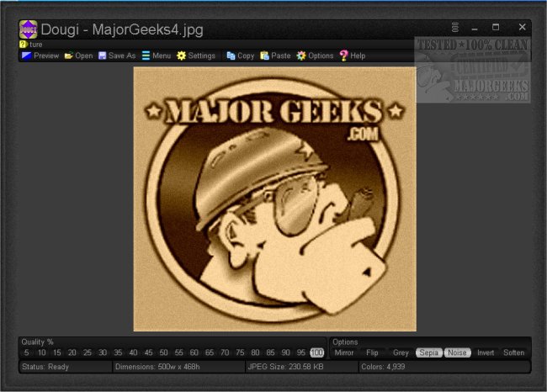The height and width of the screenshot is (392, 547).
Task: Open the Preview toolbar label
Action: click(46, 56)
